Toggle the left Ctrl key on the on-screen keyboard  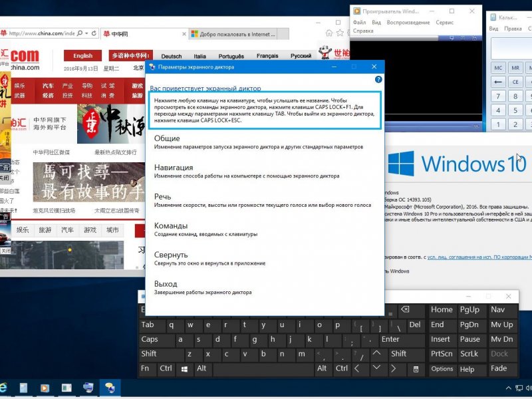tap(166, 368)
